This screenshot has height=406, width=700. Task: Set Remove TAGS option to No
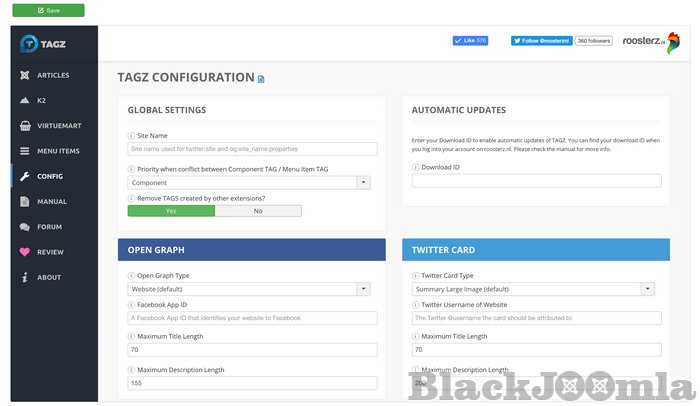258,211
